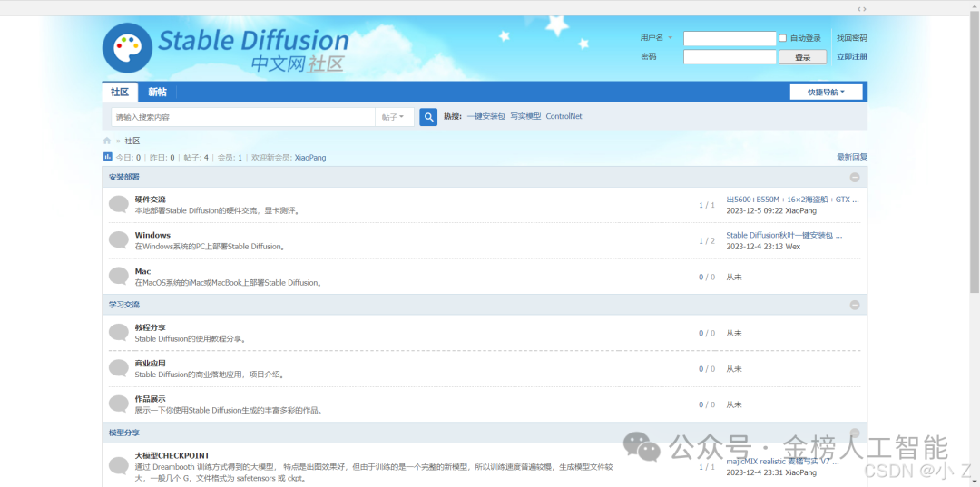Click the browser code arrows icon at top right
The height and width of the screenshot is (487, 980).
point(861,9)
